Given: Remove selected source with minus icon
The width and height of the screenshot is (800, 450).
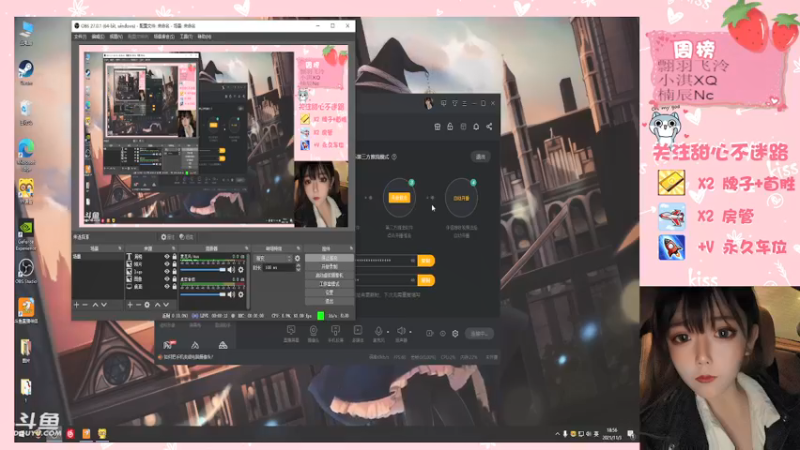Looking at the screenshot, I should coord(138,305).
